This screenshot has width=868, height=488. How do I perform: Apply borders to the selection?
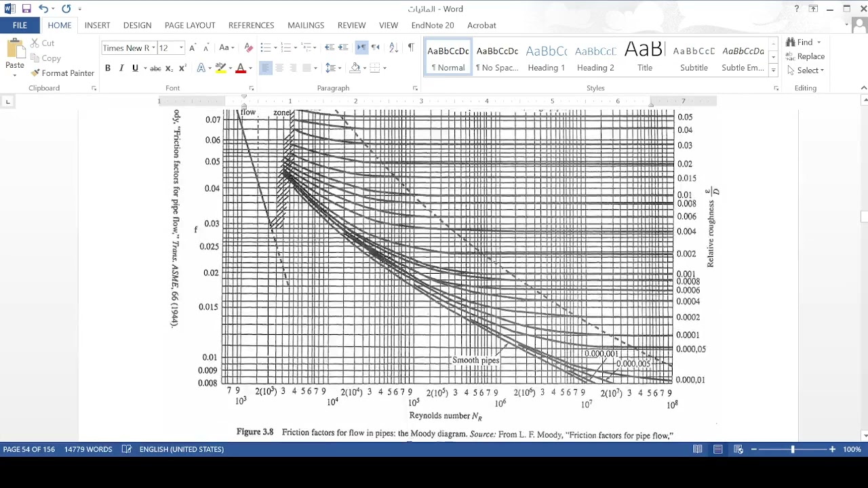[x=374, y=68]
